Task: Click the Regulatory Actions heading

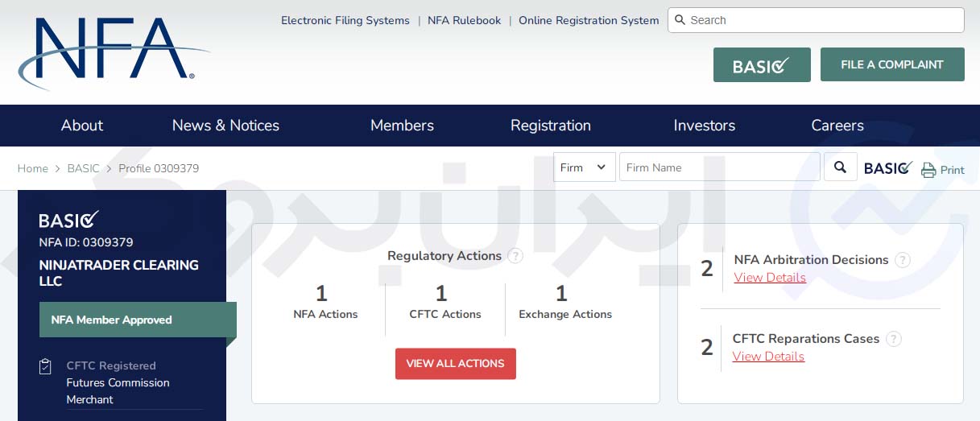Action: (x=445, y=256)
